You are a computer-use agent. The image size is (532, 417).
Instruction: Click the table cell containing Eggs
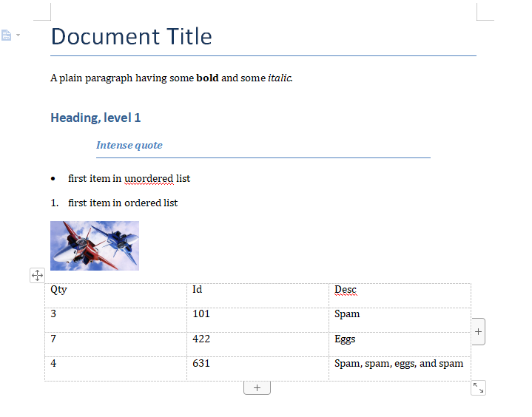(x=400, y=345)
